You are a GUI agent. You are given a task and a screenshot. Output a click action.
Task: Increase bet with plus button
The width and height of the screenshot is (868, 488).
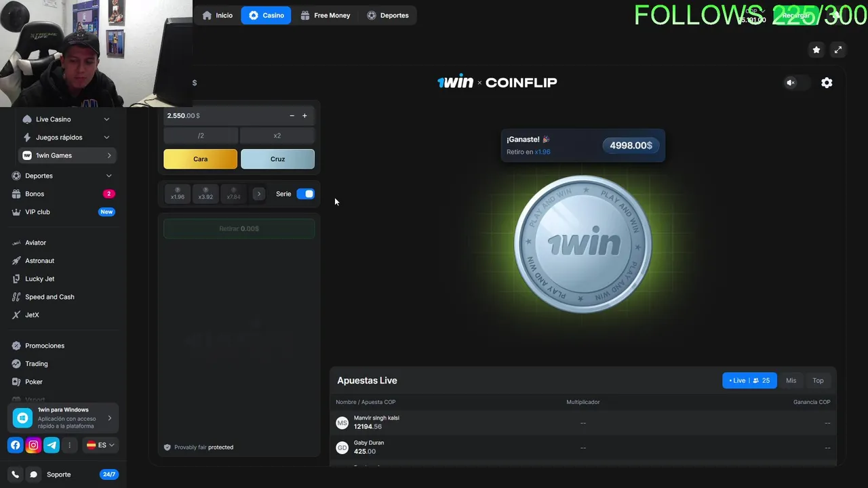[304, 116]
